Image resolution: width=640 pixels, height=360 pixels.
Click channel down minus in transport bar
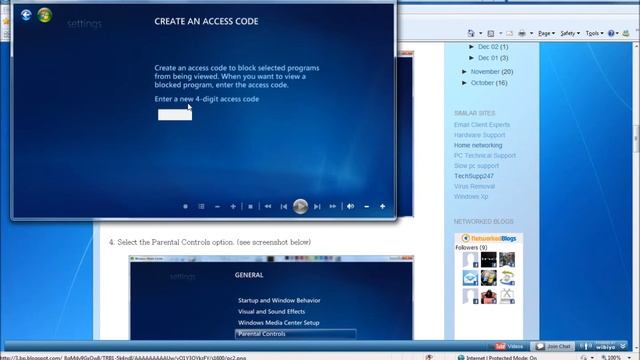click(217, 207)
